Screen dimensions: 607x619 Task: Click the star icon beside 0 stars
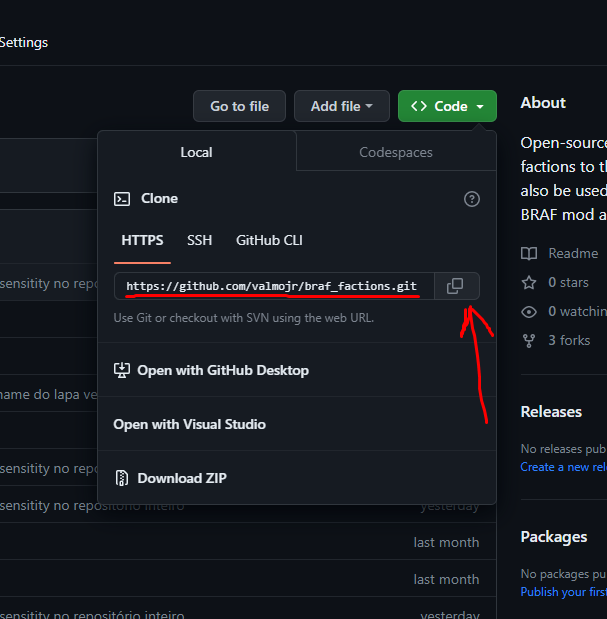coord(529,283)
